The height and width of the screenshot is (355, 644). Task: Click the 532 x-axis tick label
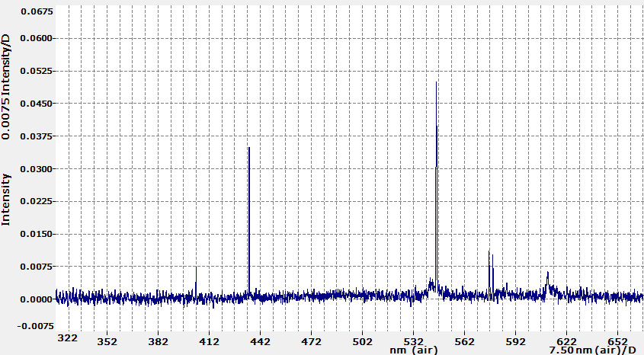[414, 340]
